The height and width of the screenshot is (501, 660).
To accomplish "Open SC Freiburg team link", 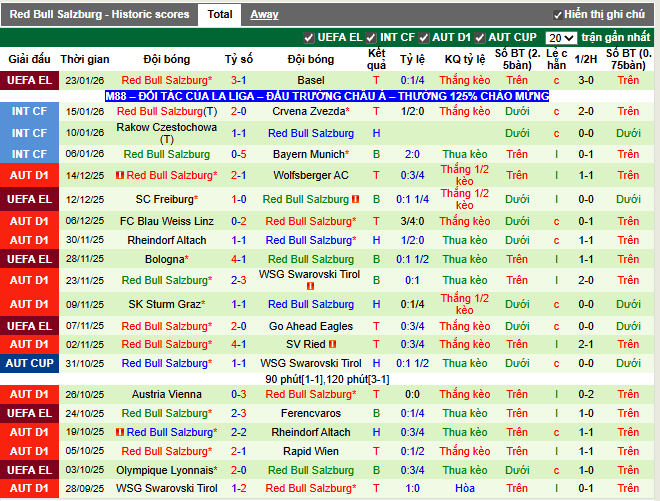I will point(167,199).
